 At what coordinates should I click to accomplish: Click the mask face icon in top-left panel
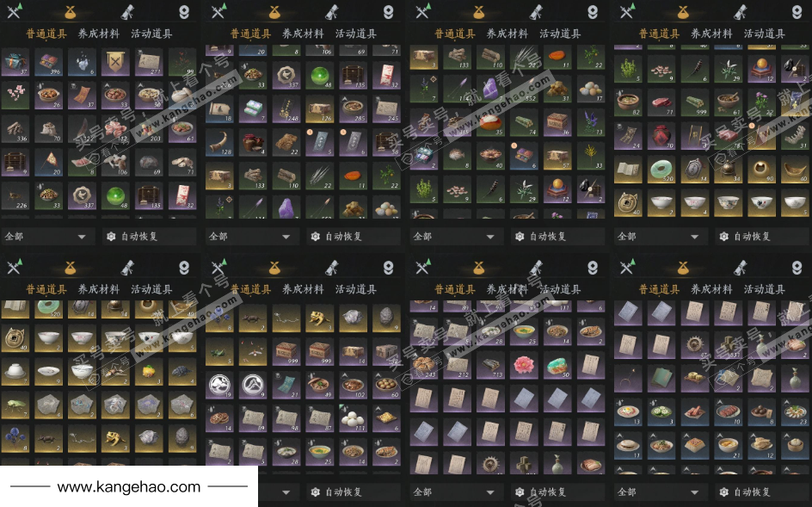(x=184, y=11)
